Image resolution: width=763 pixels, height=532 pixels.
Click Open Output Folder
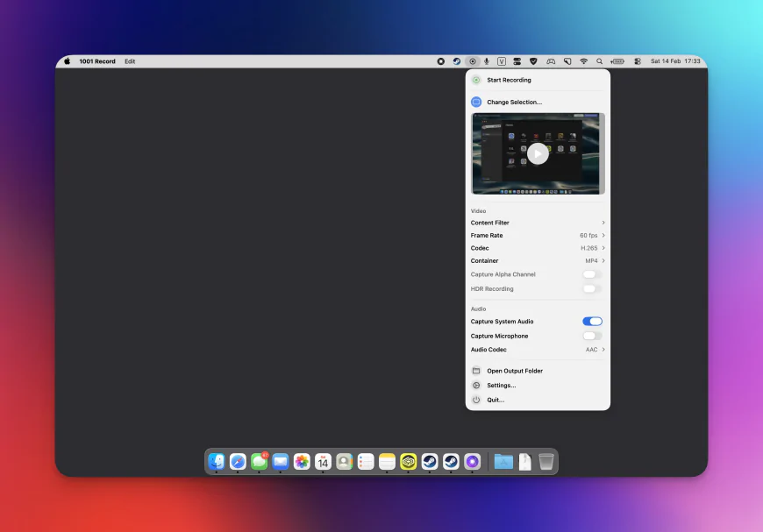515,371
